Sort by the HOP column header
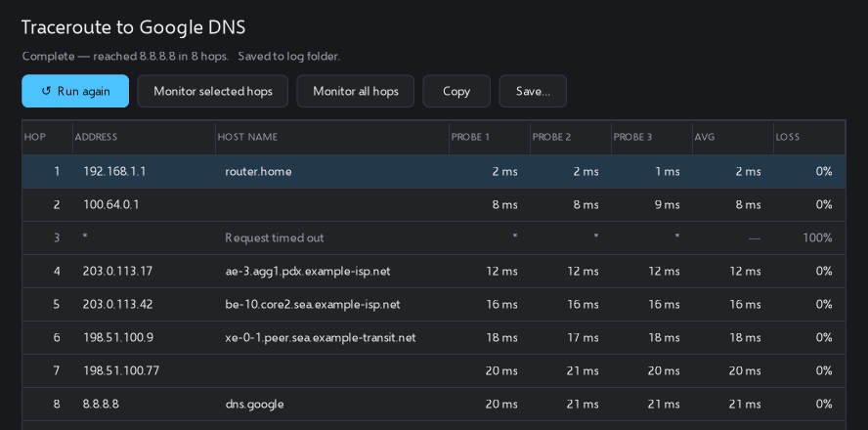The image size is (868, 430). (x=48, y=137)
